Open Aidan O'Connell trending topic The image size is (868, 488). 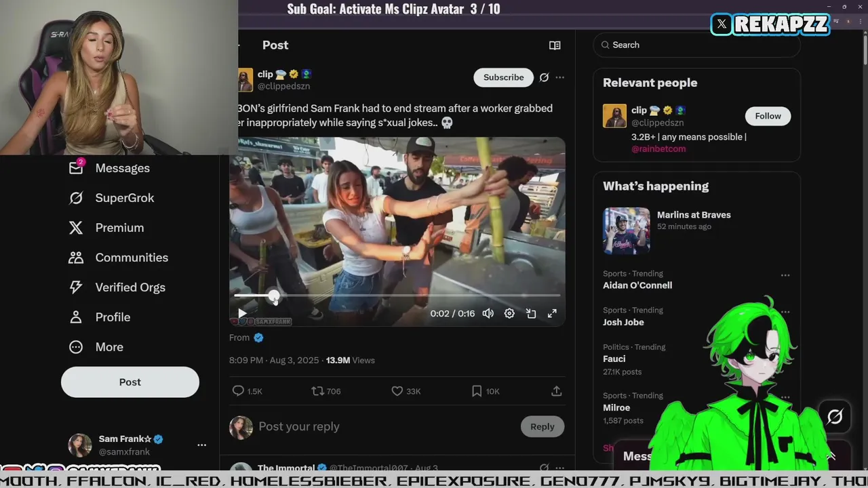[x=637, y=285]
